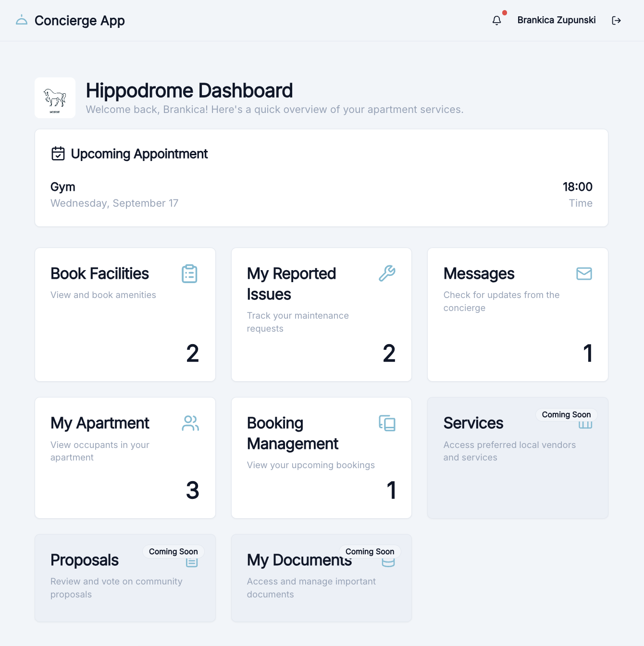This screenshot has height=646, width=644.
Task: Open My Reported Issues card
Action: click(x=321, y=314)
